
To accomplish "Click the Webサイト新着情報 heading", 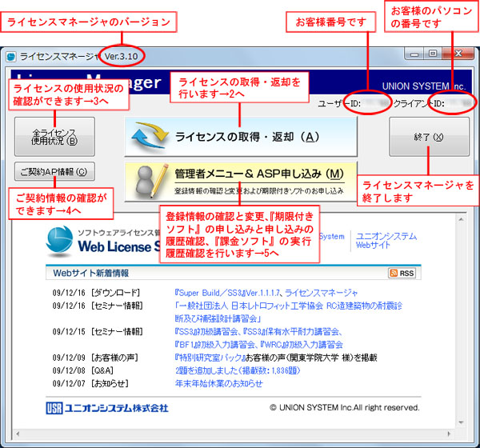I will click(x=91, y=273).
